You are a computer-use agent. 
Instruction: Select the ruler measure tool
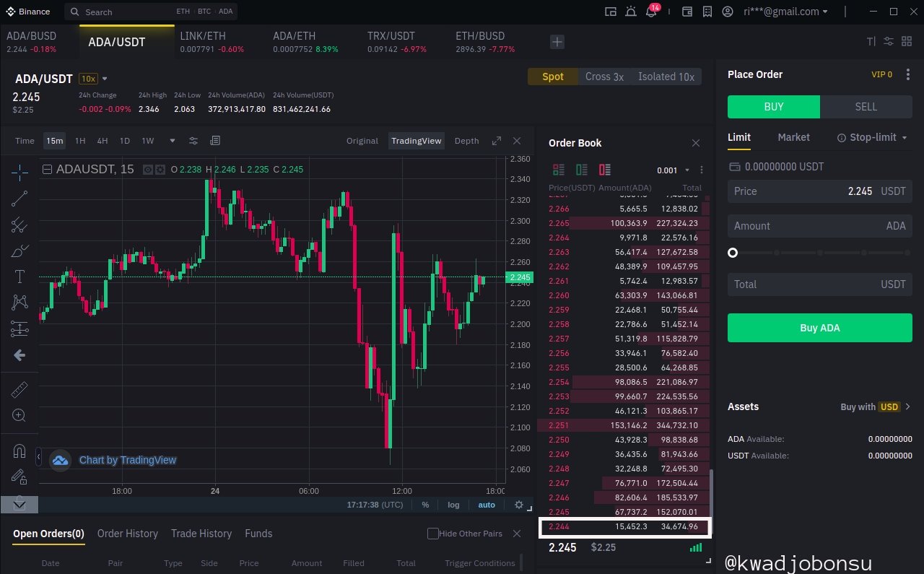point(19,390)
